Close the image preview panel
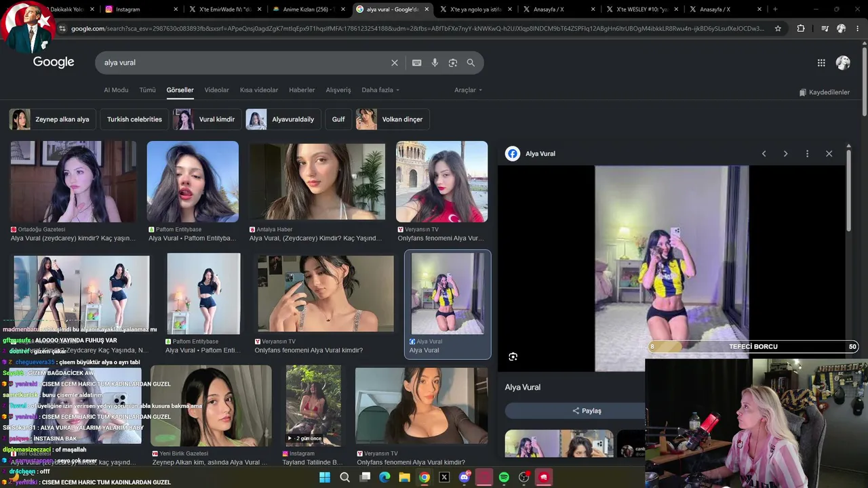Viewport: 868px width, 488px height. pos(829,154)
